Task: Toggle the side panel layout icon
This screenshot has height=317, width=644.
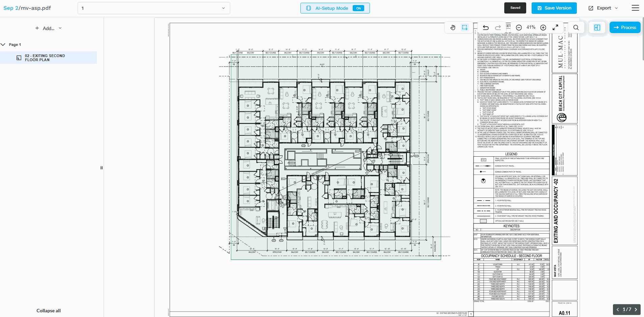Action: 597,28
